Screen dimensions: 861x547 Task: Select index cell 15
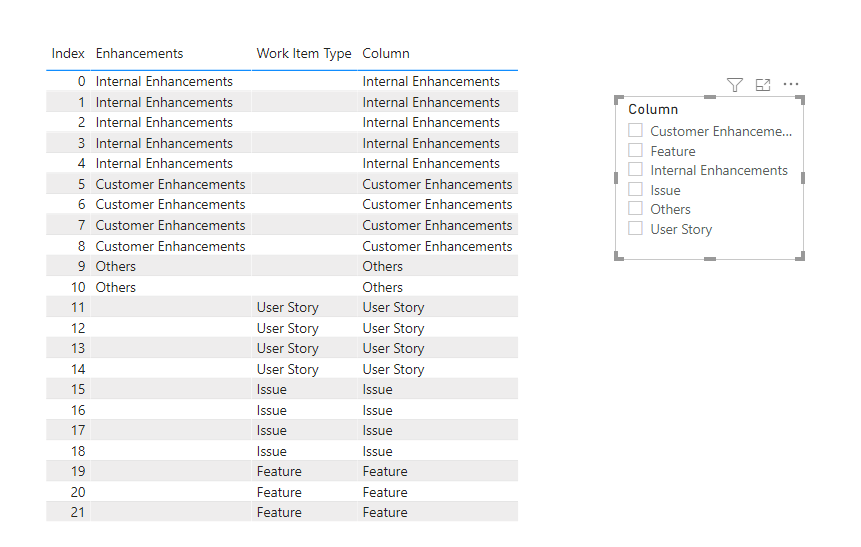tap(77, 389)
